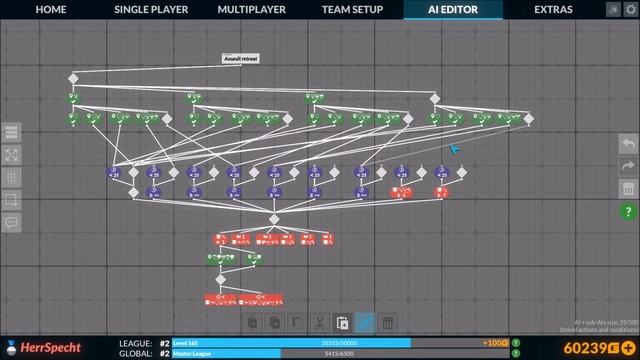Click the trash icon in bottom toolbar

387,323
